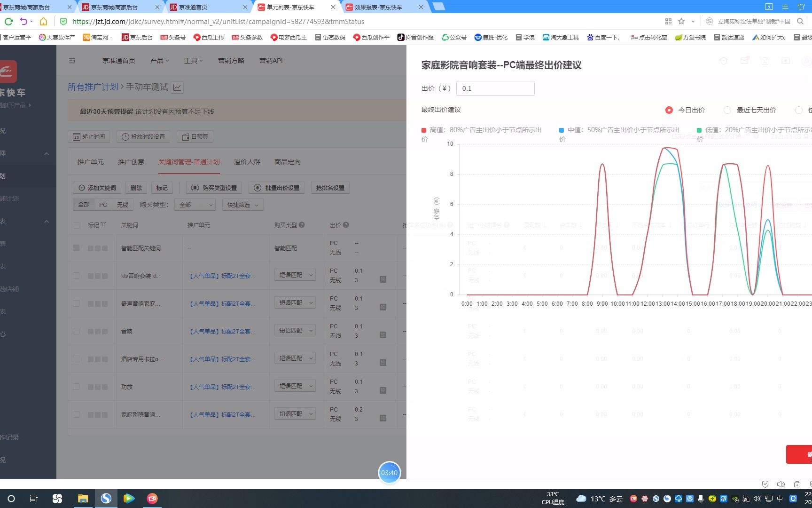Image resolution: width=812 pixels, height=508 pixels.
Task: Open Task View on the taskbar
Action: point(33,499)
